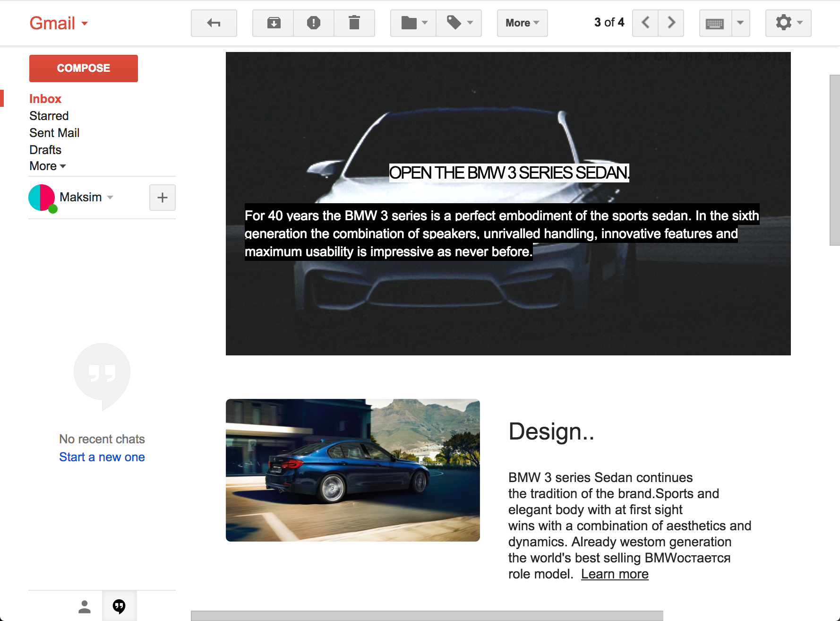Click the keyboard input tools icon

coord(715,23)
